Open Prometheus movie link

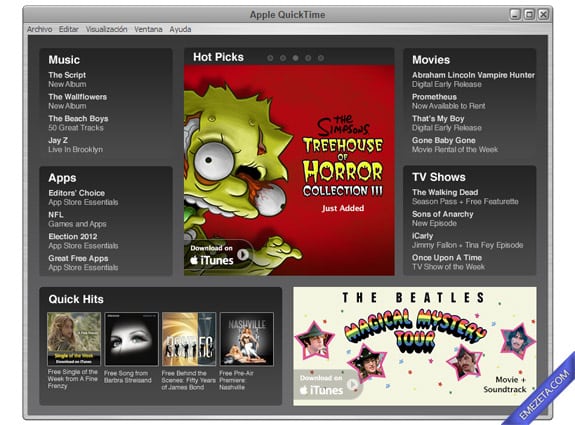click(x=448, y=101)
